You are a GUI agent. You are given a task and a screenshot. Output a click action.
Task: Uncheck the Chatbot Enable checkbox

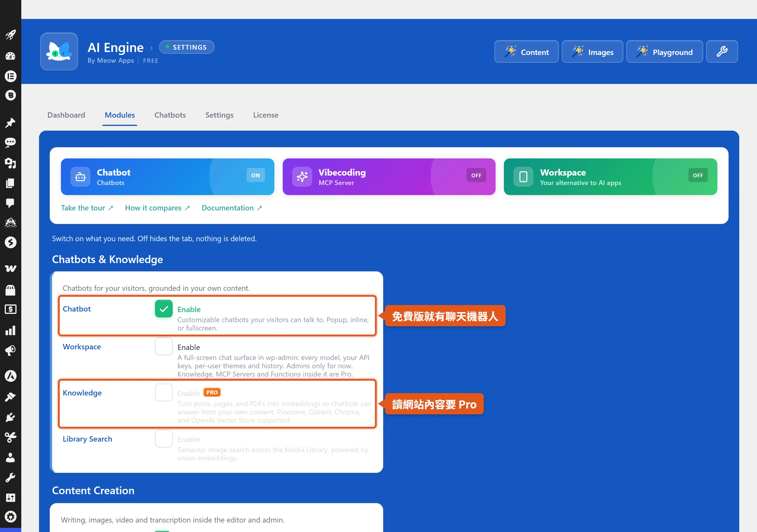click(164, 309)
